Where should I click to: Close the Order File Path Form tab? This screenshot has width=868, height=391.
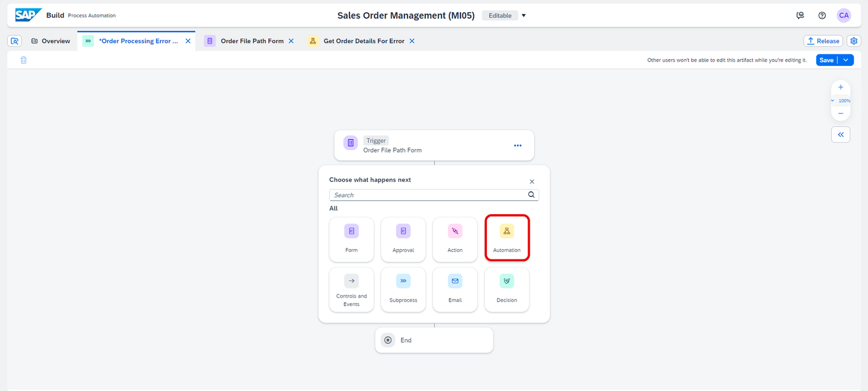point(291,41)
